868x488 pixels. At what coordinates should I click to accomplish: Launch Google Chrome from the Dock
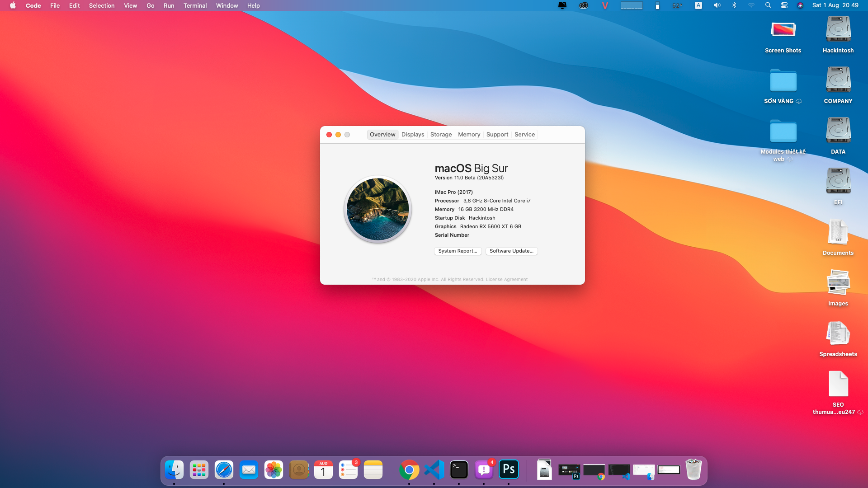(409, 470)
